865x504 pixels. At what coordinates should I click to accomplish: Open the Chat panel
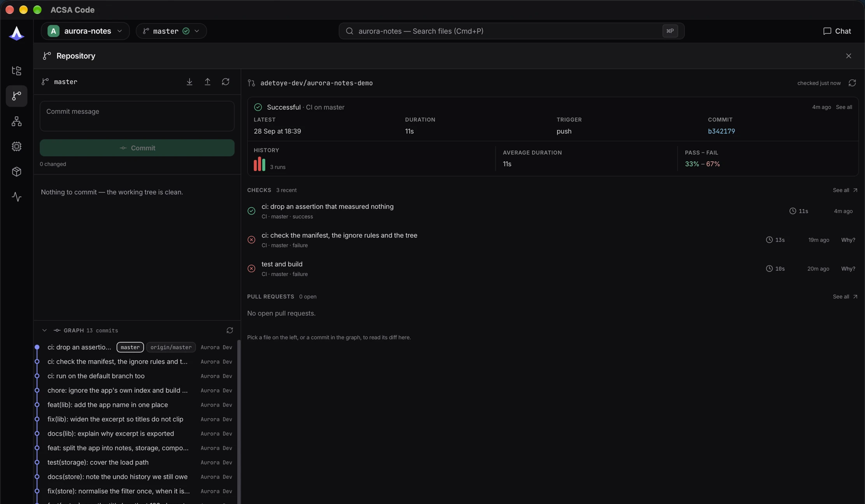click(837, 31)
